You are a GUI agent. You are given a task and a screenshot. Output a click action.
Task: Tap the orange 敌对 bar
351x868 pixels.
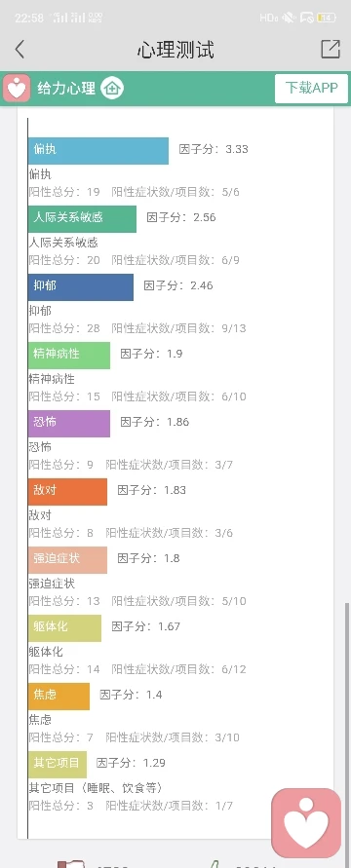[x=67, y=492]
